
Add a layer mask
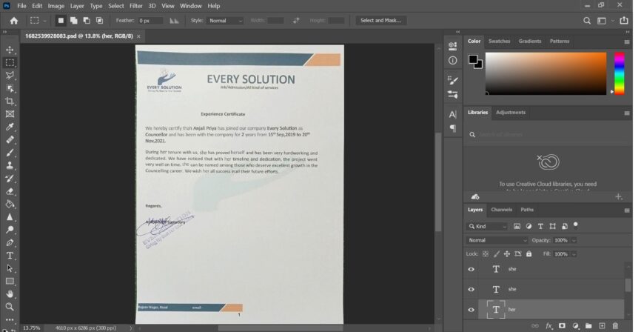point(562,326)
